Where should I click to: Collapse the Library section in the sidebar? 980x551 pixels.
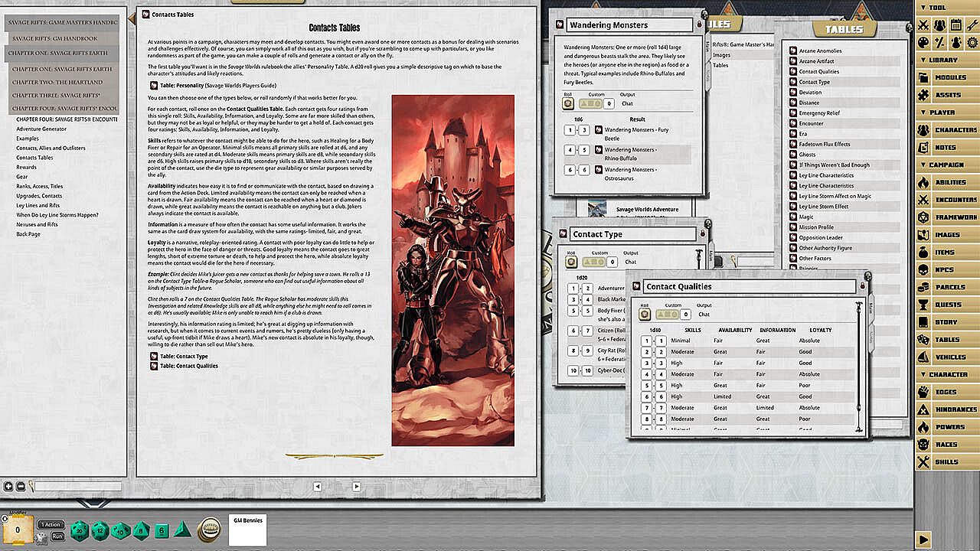(947, 60)
